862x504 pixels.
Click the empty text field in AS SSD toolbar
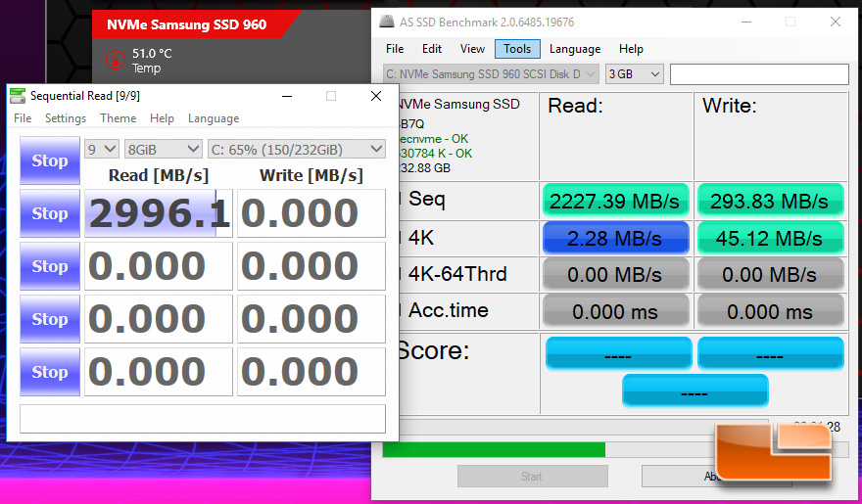pyautogui.click(x=759, y=74)
